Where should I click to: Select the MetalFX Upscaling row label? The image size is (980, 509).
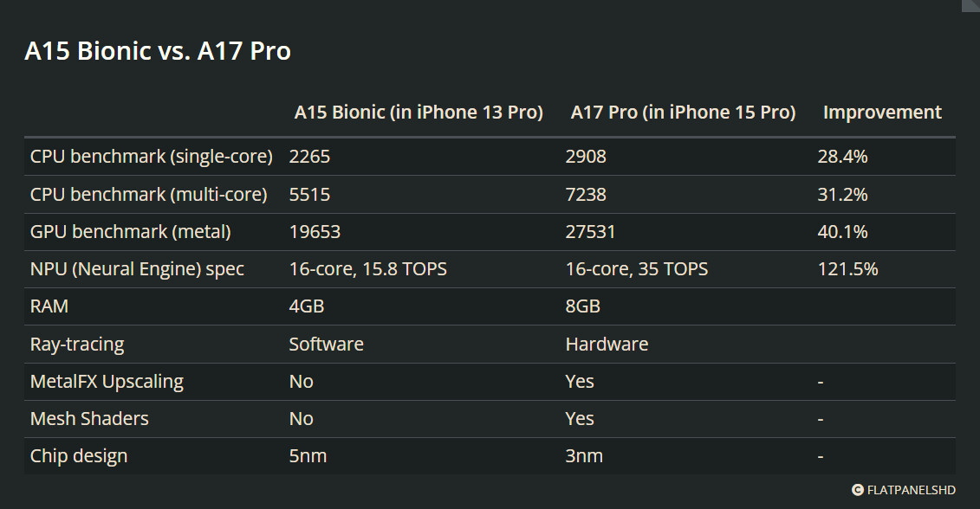point(107,382)
